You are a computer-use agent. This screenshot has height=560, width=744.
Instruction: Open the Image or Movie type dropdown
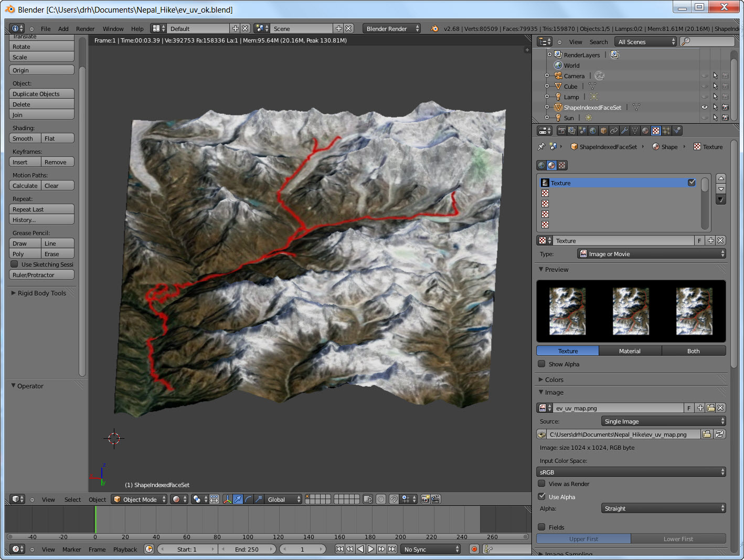(652, 253)
